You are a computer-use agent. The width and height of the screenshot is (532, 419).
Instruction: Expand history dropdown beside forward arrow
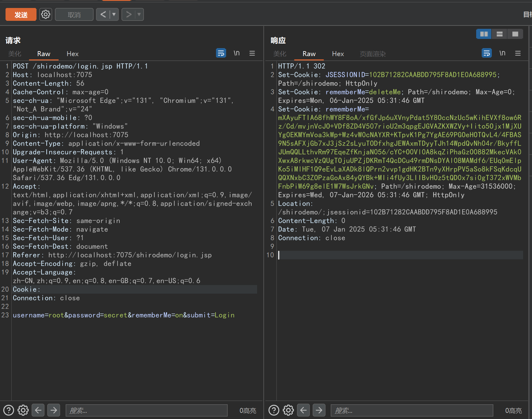139,14
